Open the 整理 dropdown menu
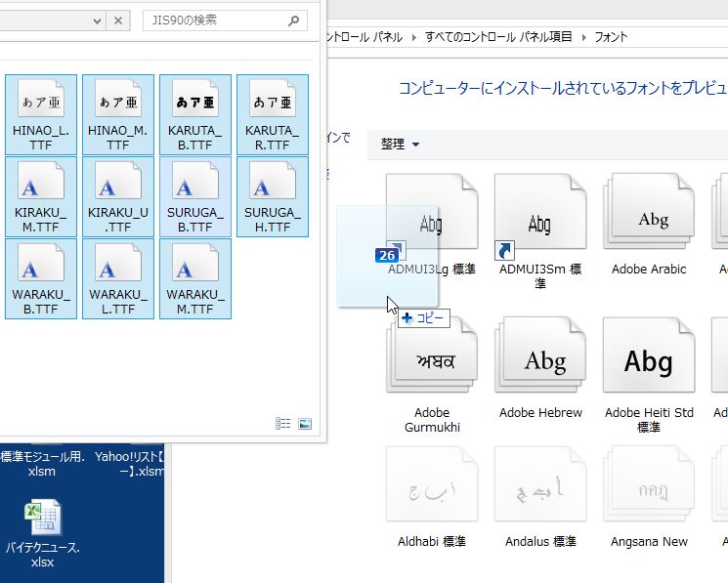728x583 pixels. tap(400, 145)
